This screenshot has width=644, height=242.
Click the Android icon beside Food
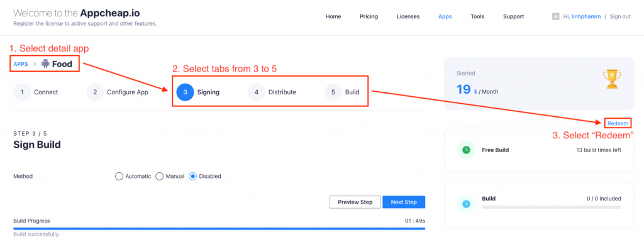(45, 64)
